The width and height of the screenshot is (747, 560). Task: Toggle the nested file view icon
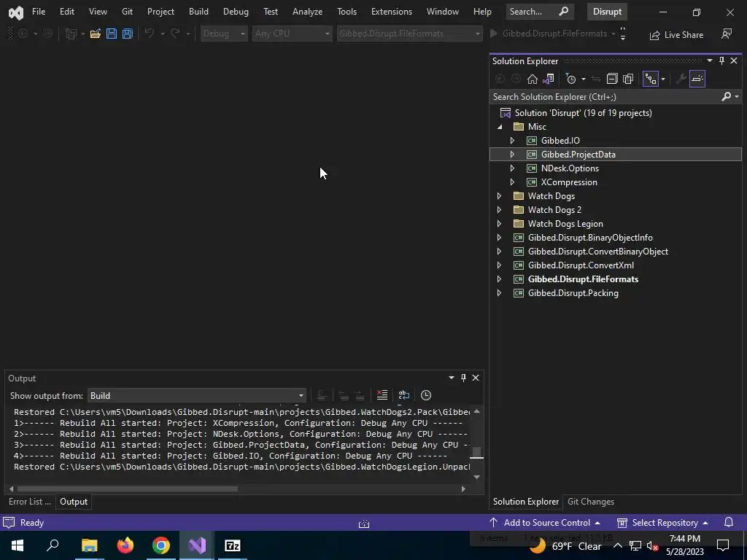click(x=650, y=79)
